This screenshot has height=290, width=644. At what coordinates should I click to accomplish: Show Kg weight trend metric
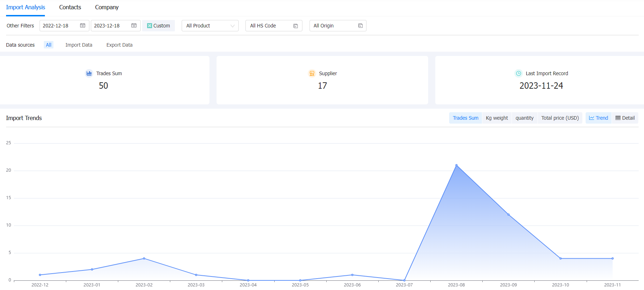coord(497,118)
